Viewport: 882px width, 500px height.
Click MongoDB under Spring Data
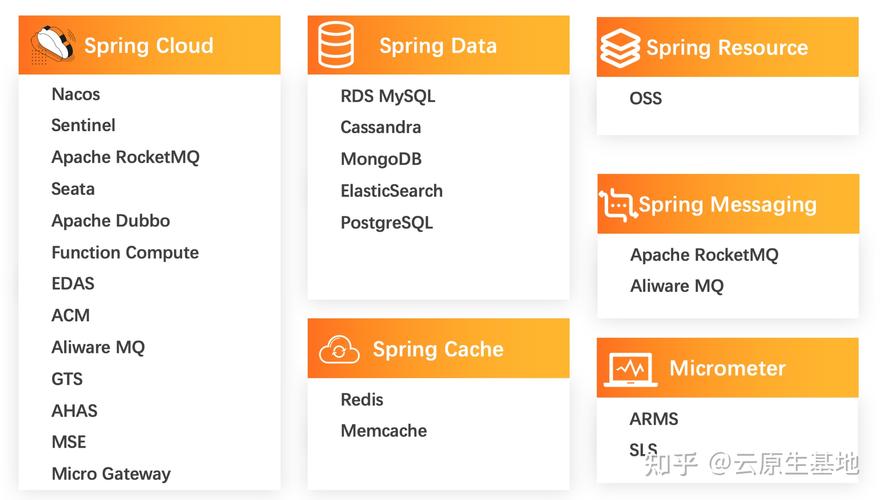381,159
